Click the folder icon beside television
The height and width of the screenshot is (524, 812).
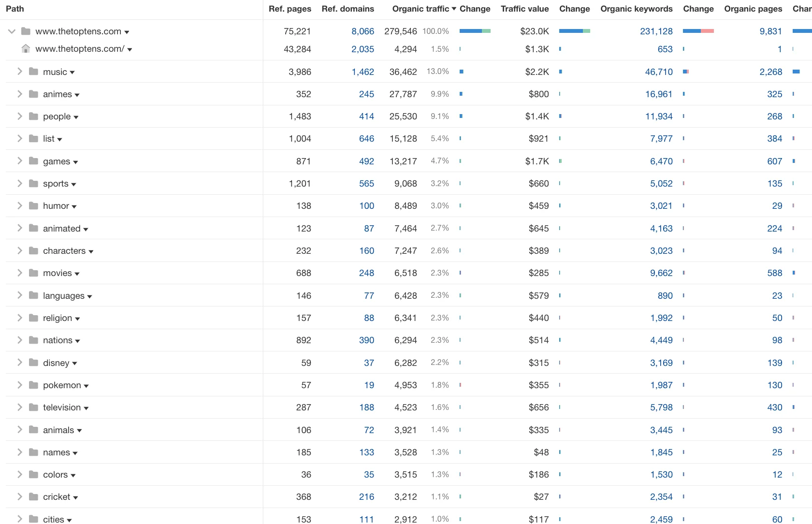click(x=32, y=408)
